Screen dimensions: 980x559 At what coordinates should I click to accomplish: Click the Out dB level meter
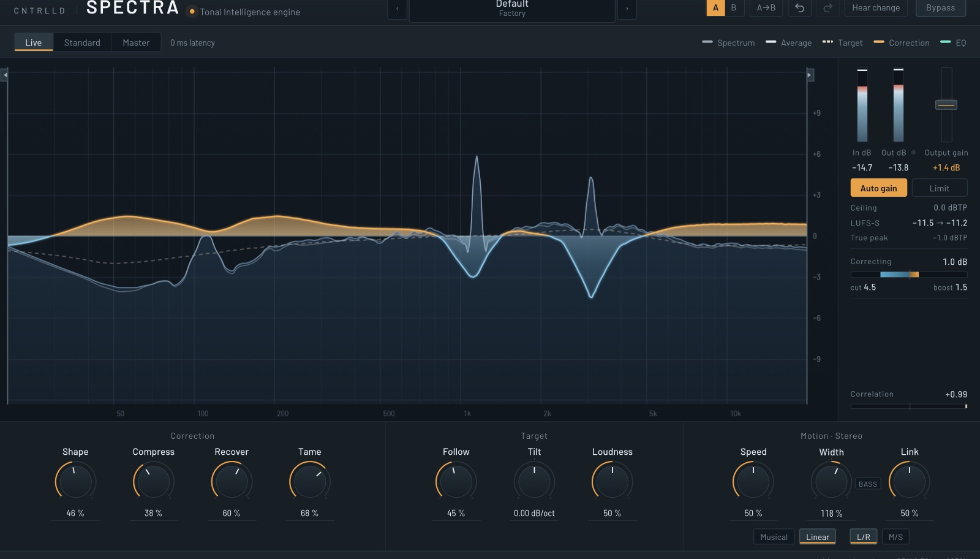[x=899, y=105]
